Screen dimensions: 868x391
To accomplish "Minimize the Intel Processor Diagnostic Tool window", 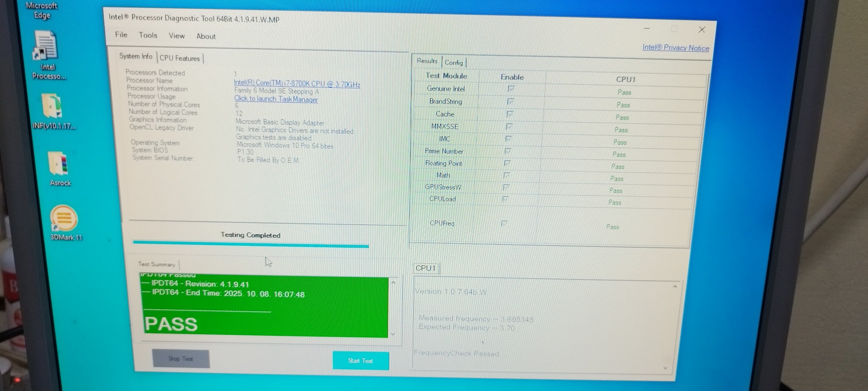I will click(647, 28).
